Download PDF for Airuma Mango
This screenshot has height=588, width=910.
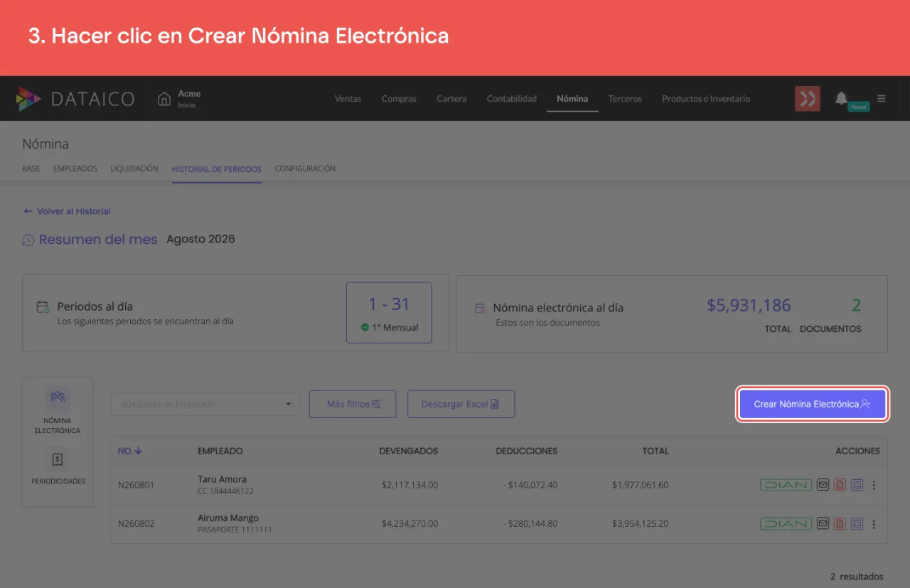(840, 524)
